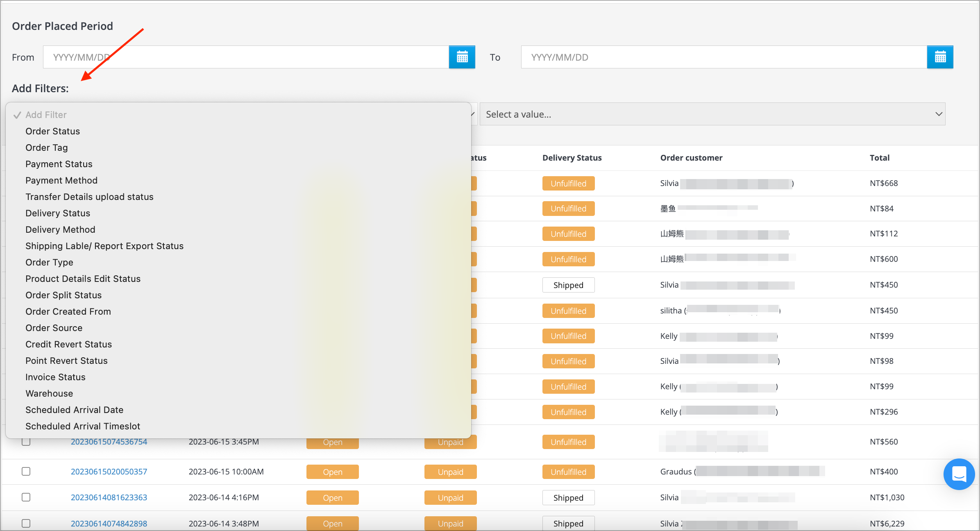Collapse the Add Filter dropdown
Screen dimensions: 980x531
click(46, 114)
